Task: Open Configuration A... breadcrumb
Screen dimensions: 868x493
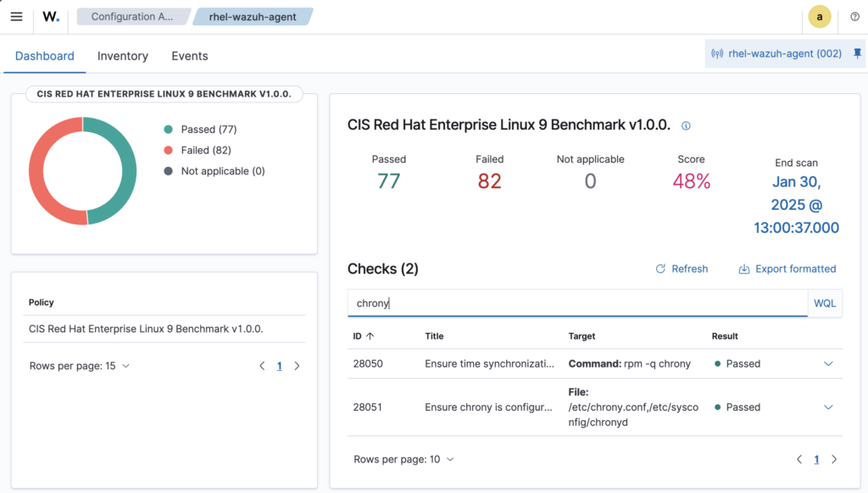Action: click(132, 17)
